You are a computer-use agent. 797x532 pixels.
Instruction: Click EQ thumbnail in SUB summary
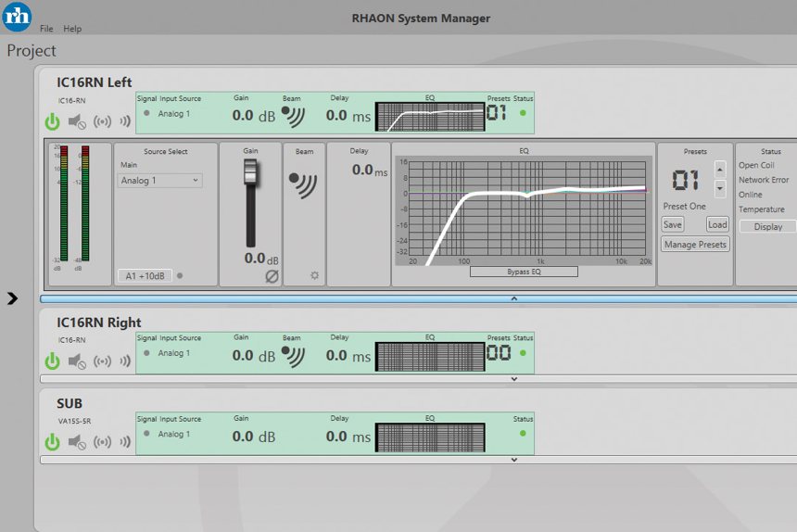tap(430, 437)
